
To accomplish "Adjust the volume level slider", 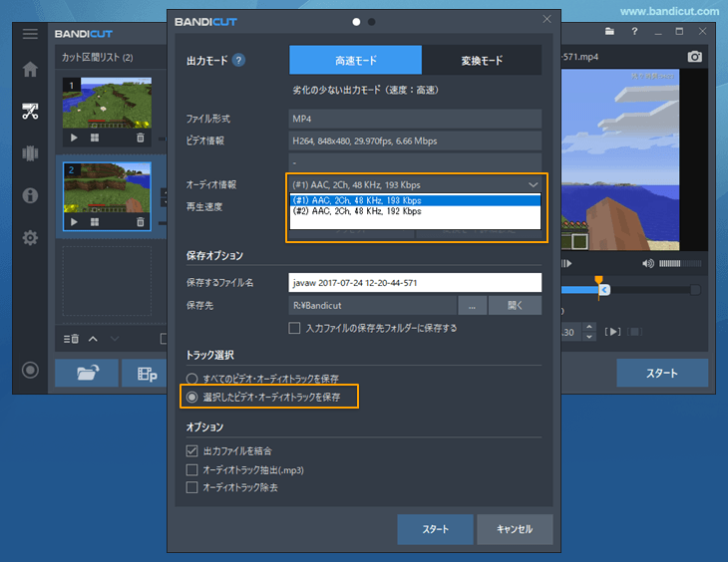I will pyautogui.click(x=680, y=264).
